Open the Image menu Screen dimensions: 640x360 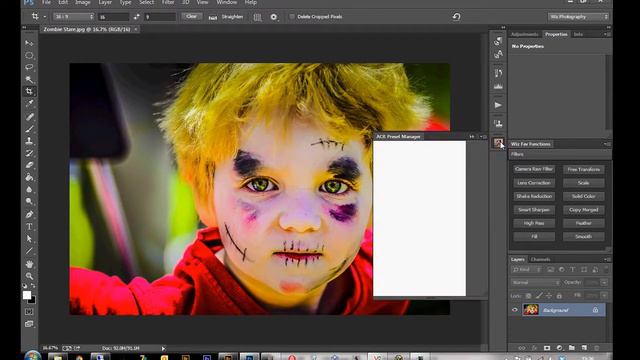point(82,2)
